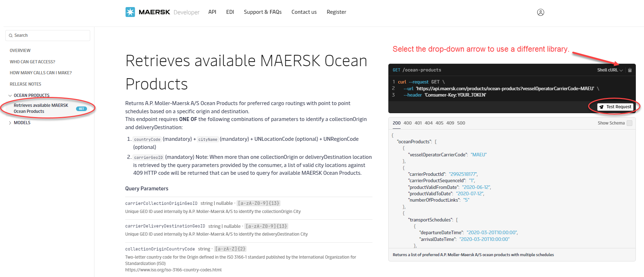
Task: Open the Register link
Action: point(336,12)
